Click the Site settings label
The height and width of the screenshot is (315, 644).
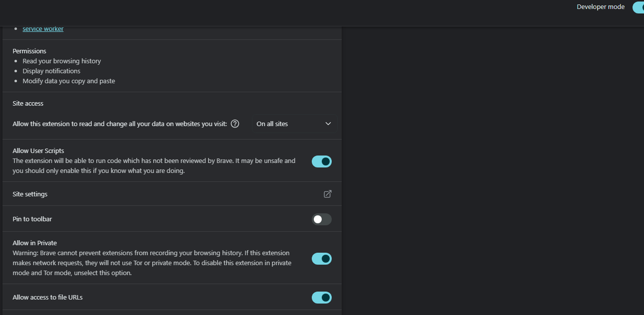click(x=30, y=194)
